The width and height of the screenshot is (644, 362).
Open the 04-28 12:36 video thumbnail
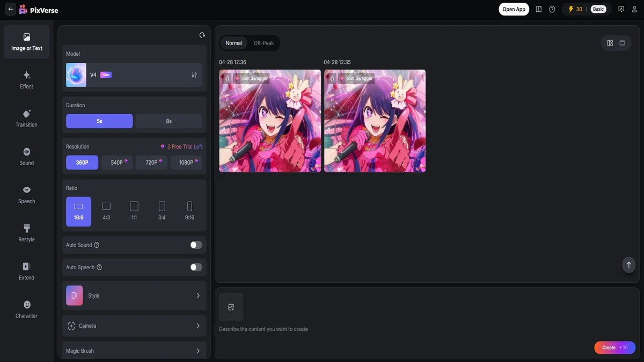tap(270, 121)
